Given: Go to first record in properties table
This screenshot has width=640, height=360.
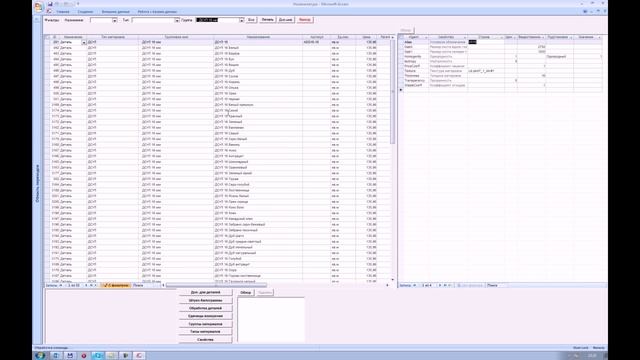Looking at the screenshot, I should click(415, 285).
